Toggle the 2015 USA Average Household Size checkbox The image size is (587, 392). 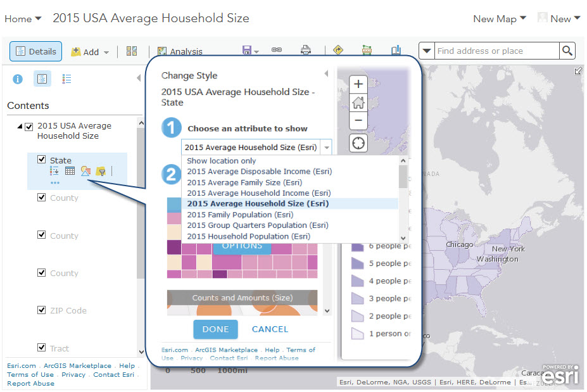pos(29,127)
